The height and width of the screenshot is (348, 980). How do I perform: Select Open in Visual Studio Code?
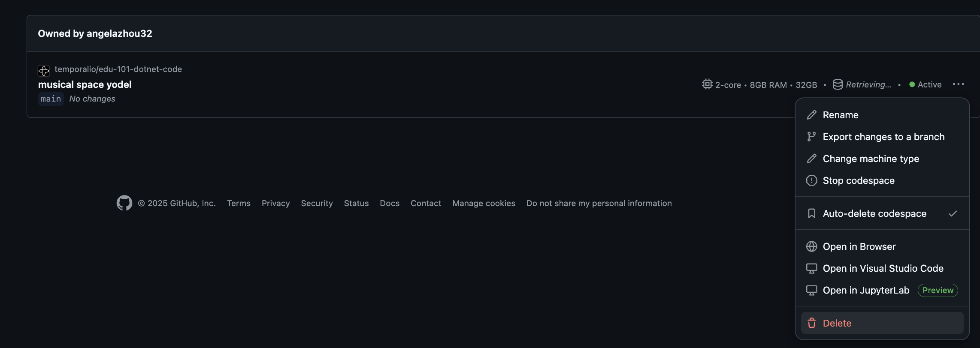click(882, 268)
